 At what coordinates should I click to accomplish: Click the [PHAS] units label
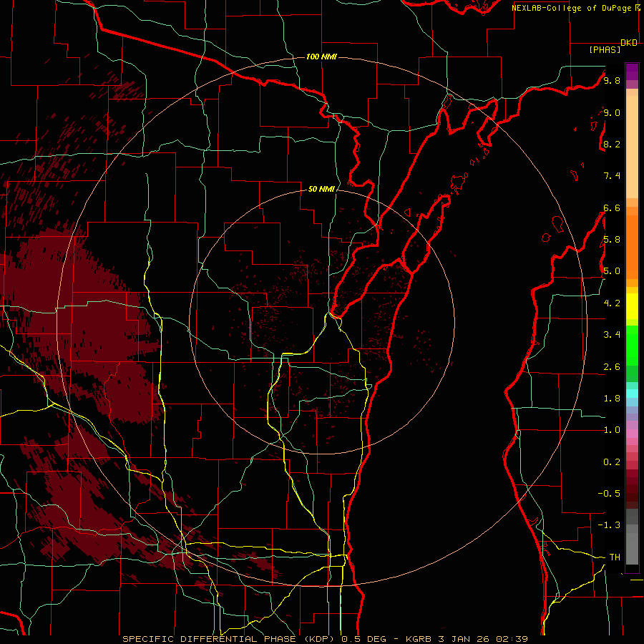(605, 50)
